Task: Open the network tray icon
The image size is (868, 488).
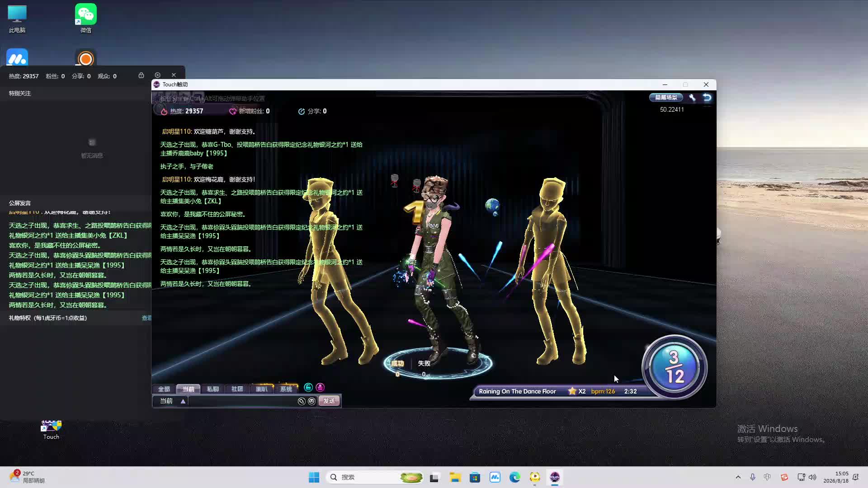Action: (x=801, y=477)
